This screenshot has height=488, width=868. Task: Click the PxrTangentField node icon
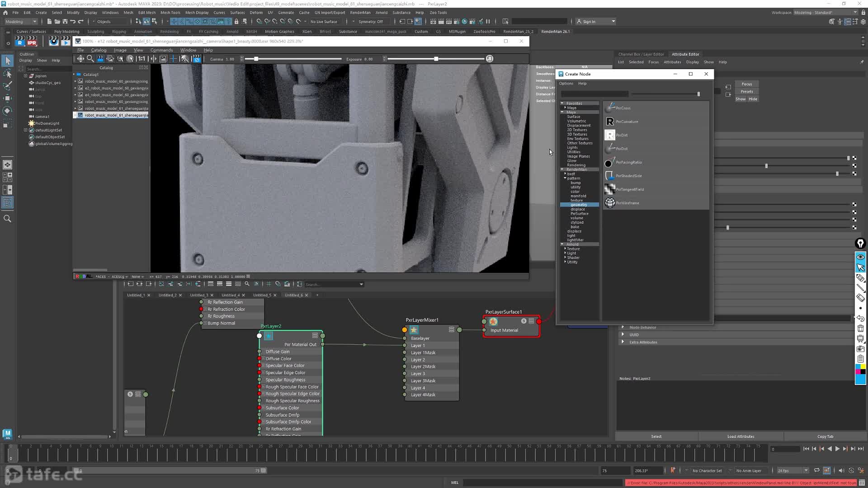click(610, 189)
